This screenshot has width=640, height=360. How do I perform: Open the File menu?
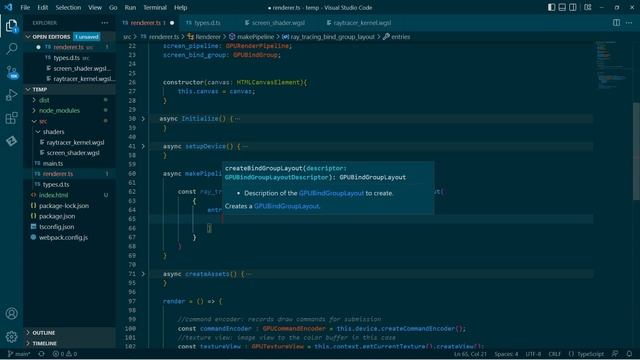25,7
